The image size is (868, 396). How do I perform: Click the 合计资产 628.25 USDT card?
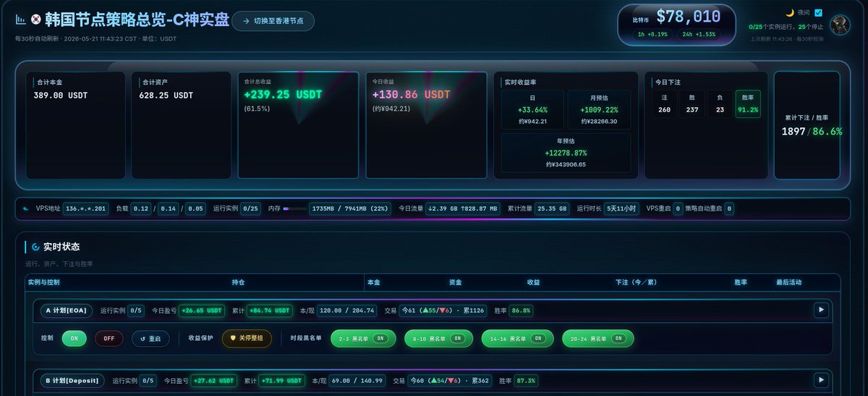(x=182, y=125)
